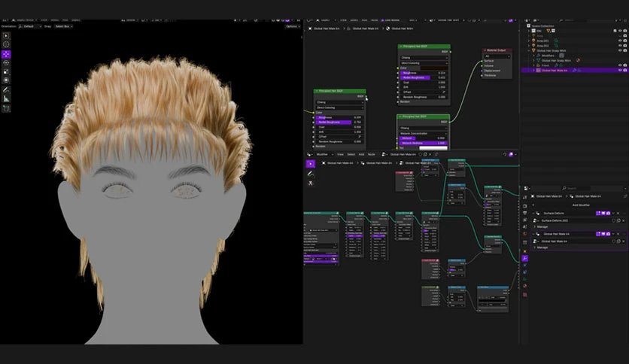
Task: Hide Front object via eye icon
Action: [620, 65]
